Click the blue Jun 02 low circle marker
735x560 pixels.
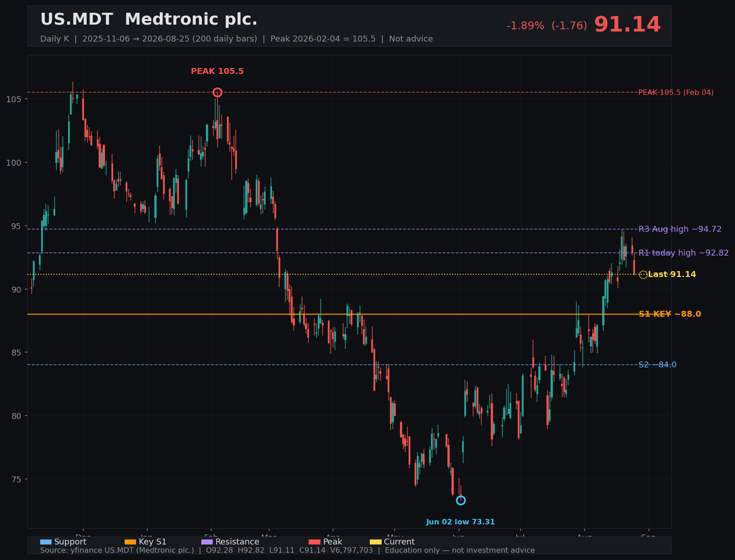[461, 501]
